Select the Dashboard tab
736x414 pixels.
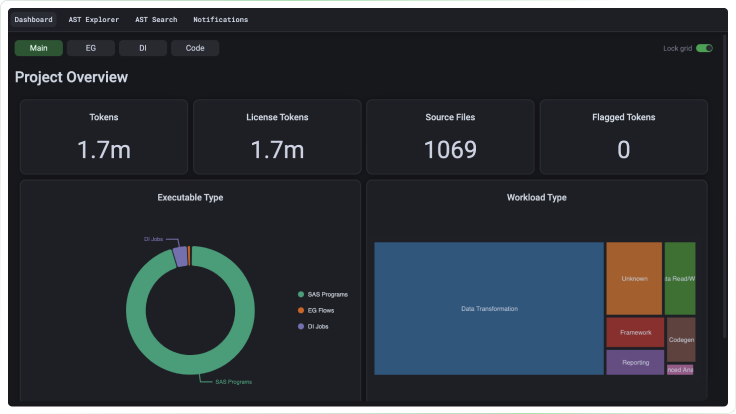pyautogui.click(x=33, y=20)
